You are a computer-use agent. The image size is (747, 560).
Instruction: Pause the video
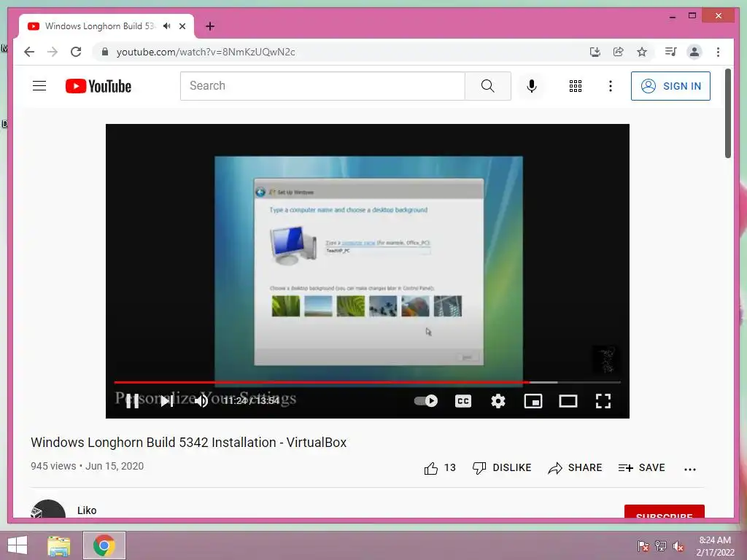point(132,401)
